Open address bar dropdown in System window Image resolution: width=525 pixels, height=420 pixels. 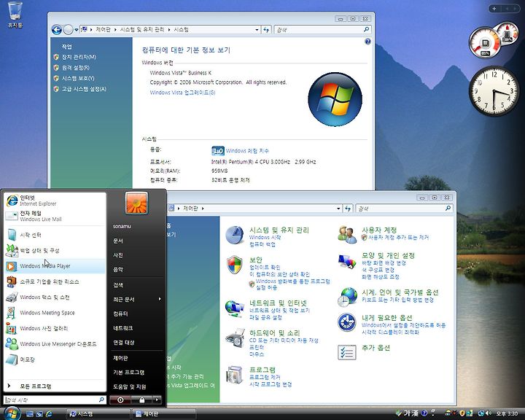pos(257,30)
